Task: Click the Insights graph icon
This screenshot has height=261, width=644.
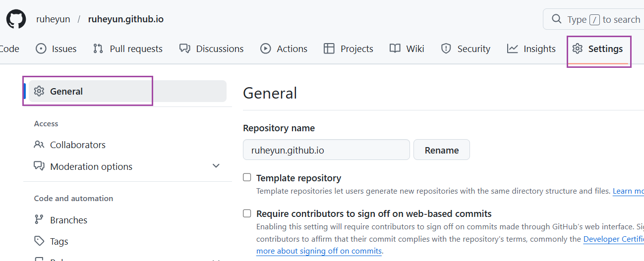Action: click(x=512, y=49)
